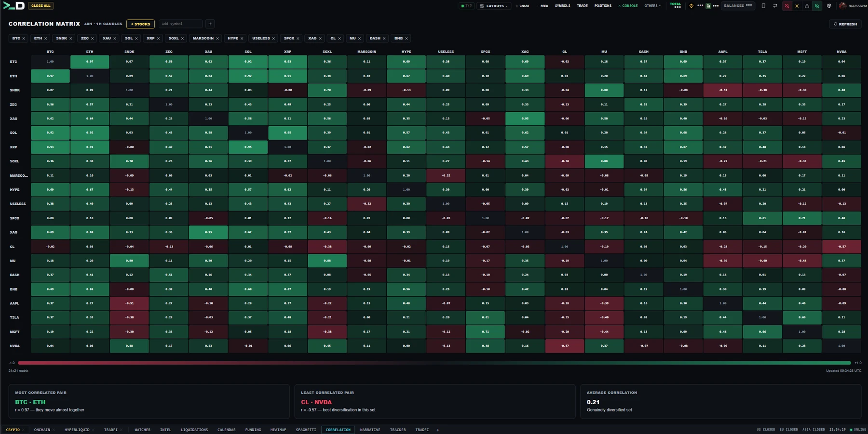Expand the Others menu
Viewport: 868px width, 434px height.
tap(652, 6)
